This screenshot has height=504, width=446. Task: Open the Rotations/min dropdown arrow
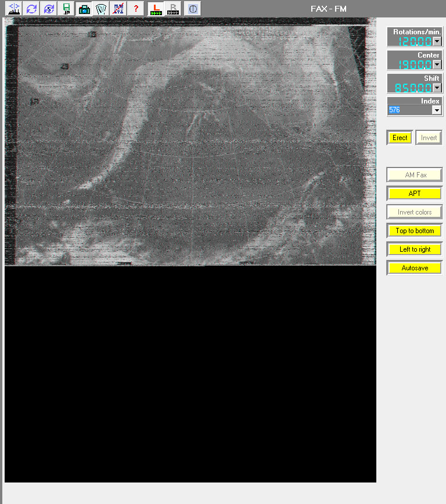[x=437, y=41]
